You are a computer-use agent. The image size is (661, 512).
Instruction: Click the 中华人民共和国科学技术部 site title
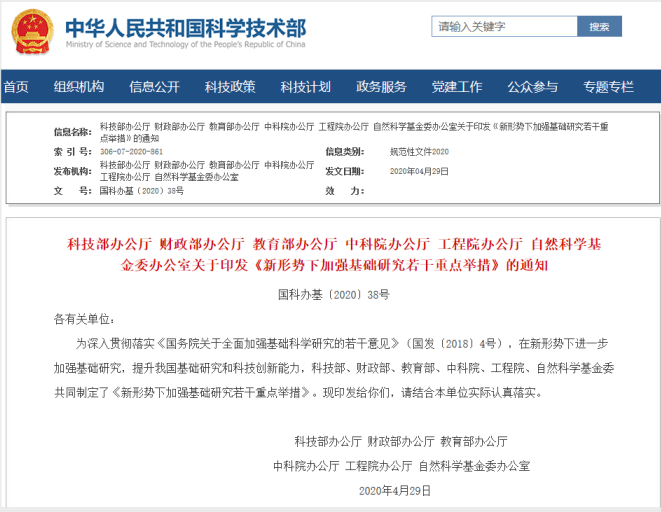185,26
